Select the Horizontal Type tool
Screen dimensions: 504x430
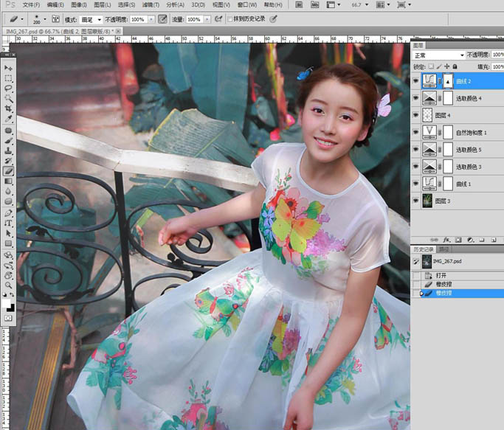[8, 223]
